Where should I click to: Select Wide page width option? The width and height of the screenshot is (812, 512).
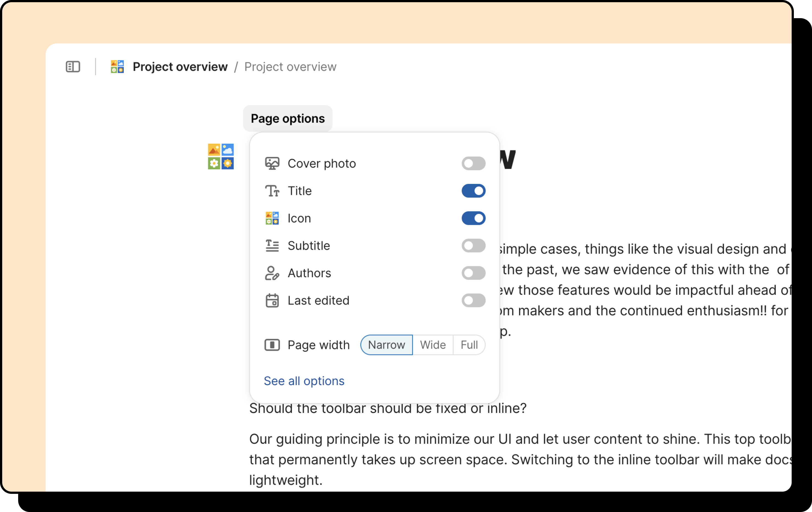[433, 345]
